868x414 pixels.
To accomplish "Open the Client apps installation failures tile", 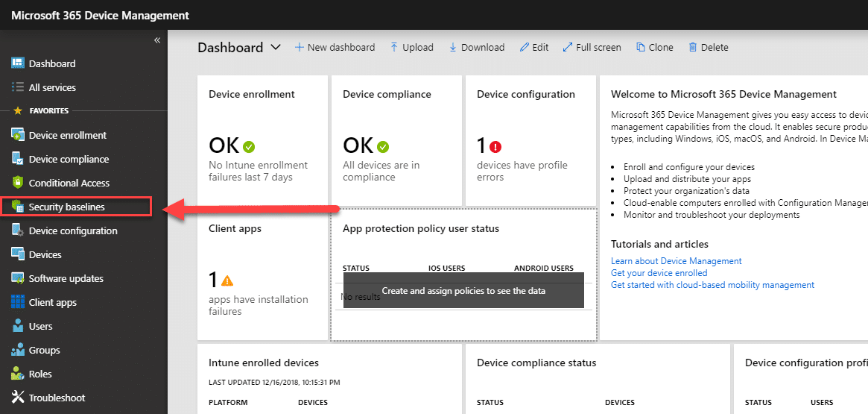I will pyautogui.click(x=262, y=275).
